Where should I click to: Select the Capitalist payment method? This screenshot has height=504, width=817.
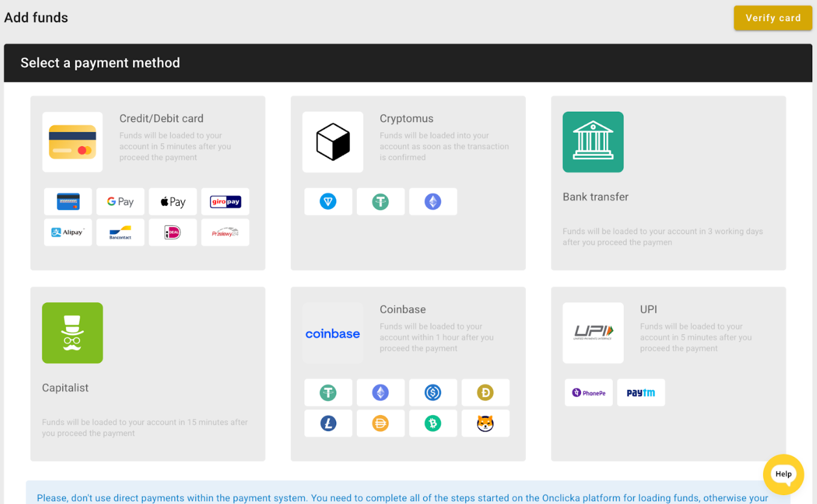[147, 373]
